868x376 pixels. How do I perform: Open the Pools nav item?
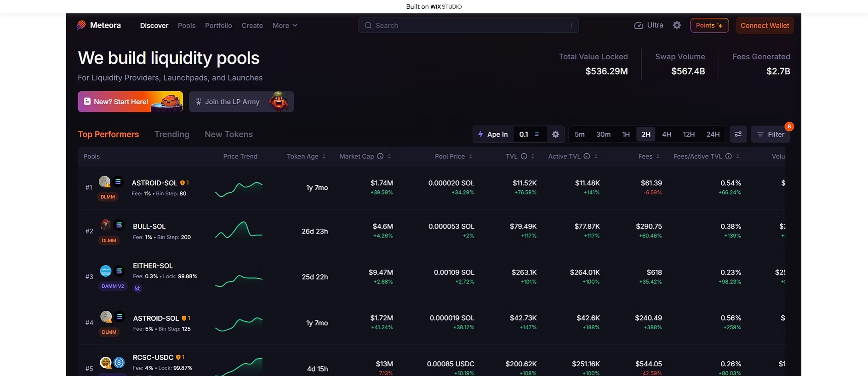[187, 25]
